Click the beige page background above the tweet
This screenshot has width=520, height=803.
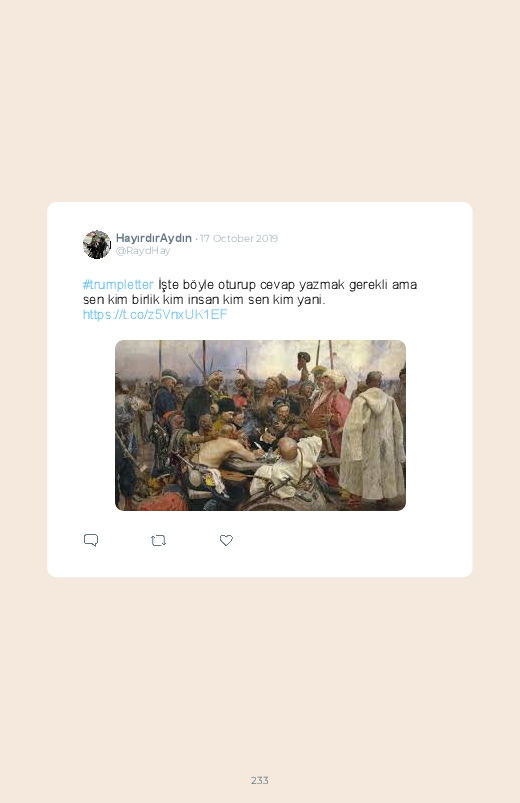260,102
